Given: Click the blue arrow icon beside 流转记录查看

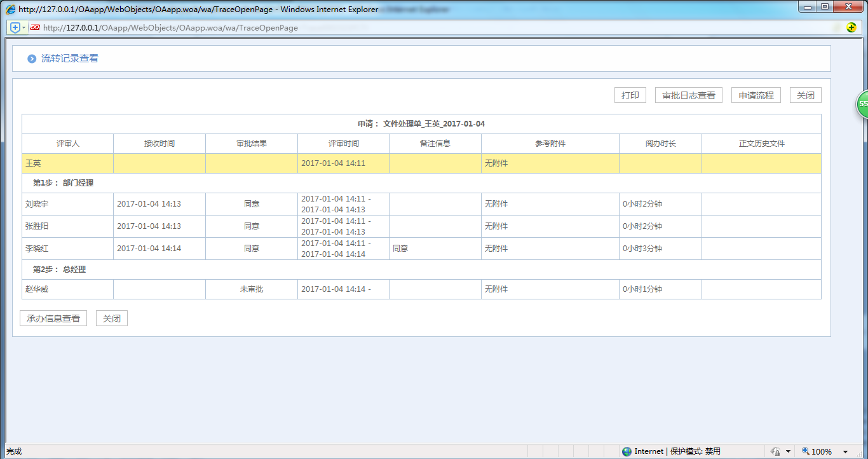Looking at the screenshot, I should coord(32,58).
